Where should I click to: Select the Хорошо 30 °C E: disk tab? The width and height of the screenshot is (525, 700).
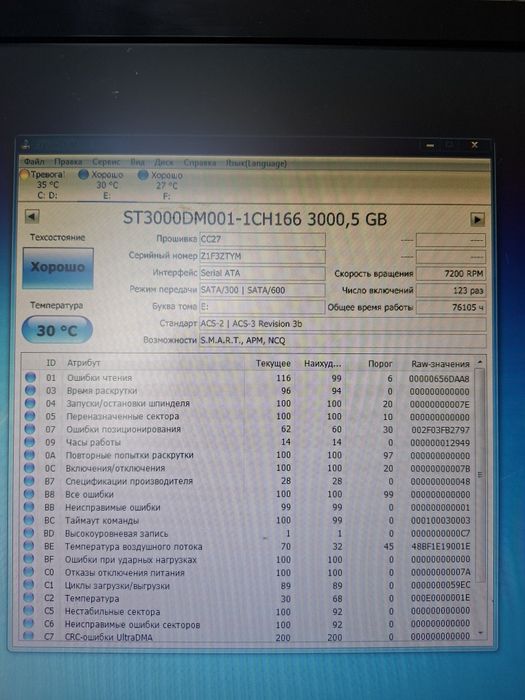101,185
